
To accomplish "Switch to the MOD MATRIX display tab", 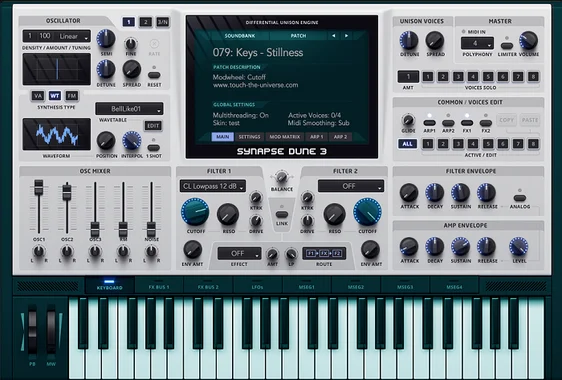I will click(285, 137).
